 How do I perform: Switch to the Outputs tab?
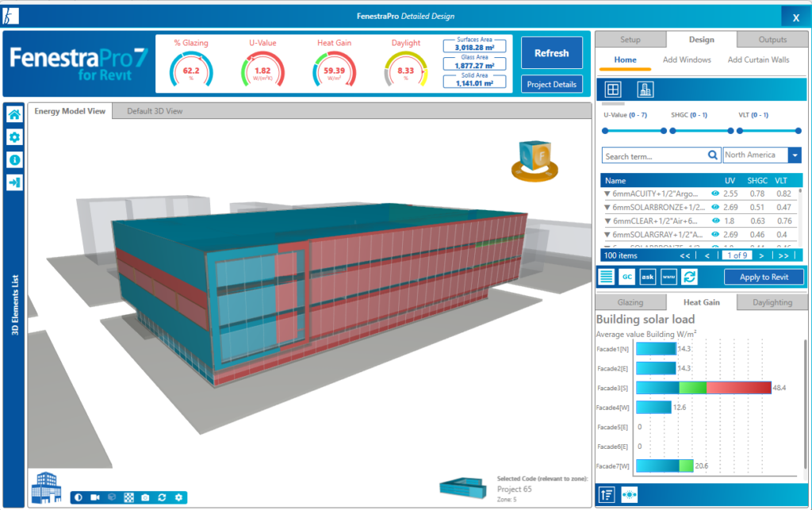(x=772, y=40)
